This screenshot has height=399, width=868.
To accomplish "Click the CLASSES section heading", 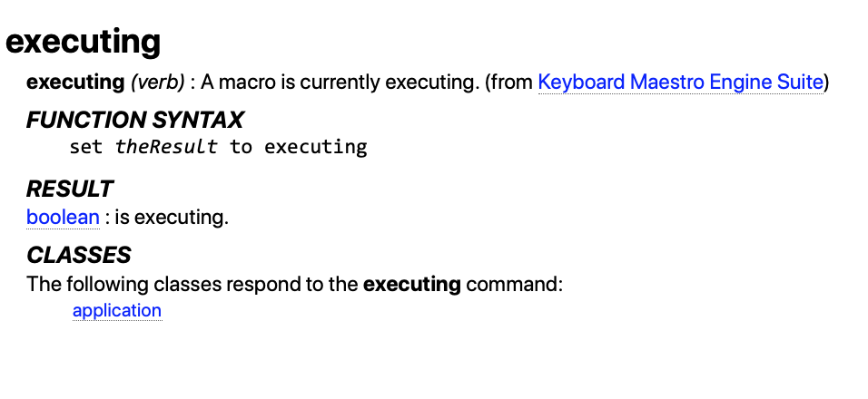I will 79,255.
